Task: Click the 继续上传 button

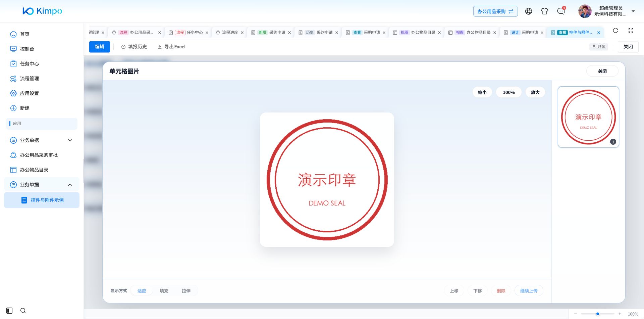Action: 529,291
